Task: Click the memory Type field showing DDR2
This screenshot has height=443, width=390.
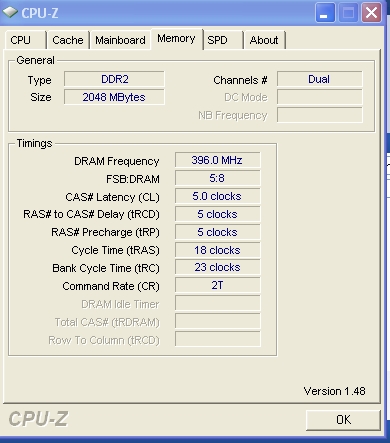Action: click(114, 79)
